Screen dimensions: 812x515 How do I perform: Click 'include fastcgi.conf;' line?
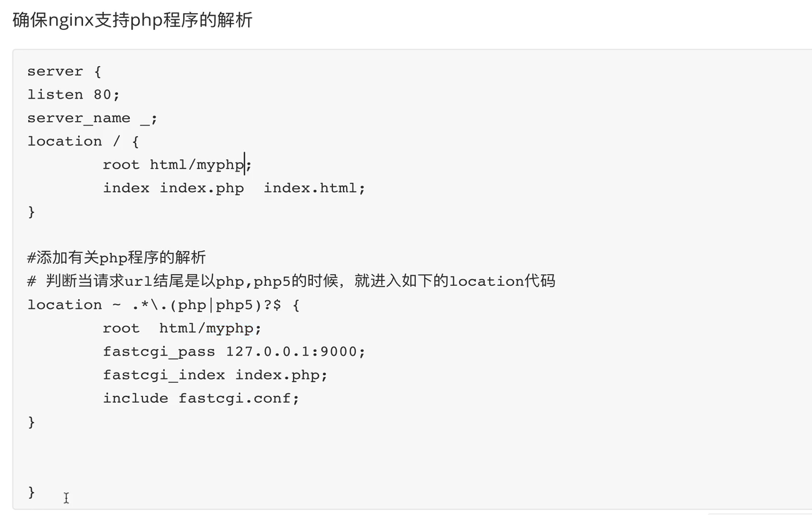coord(201,398)
